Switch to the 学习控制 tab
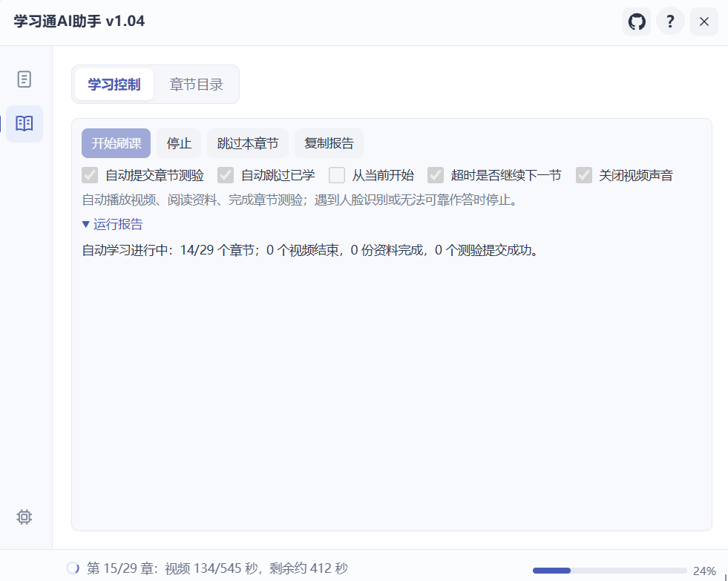 [114, 85]
